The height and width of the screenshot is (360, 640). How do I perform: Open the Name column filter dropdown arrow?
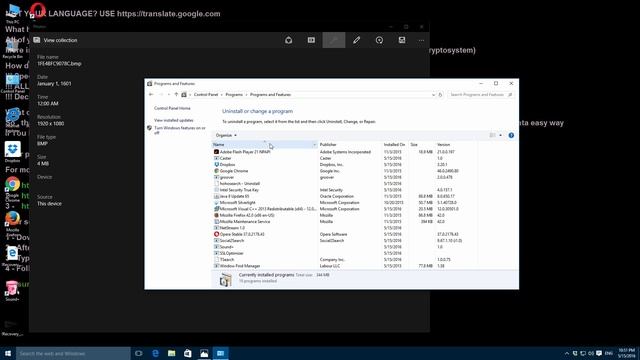314,144
